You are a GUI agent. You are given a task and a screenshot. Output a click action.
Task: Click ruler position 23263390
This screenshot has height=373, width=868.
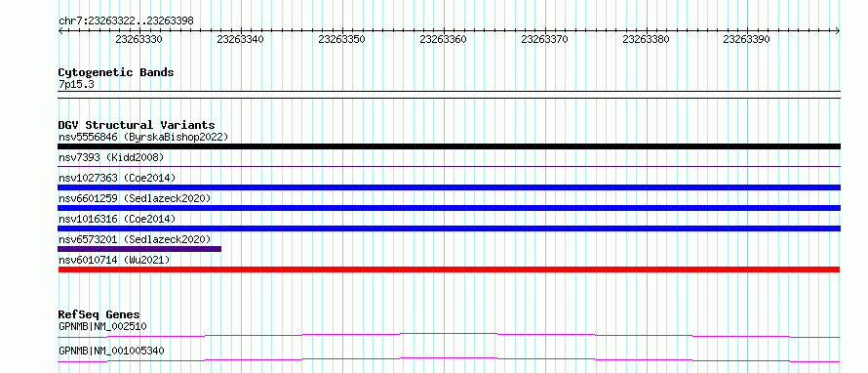pos(747,40)
